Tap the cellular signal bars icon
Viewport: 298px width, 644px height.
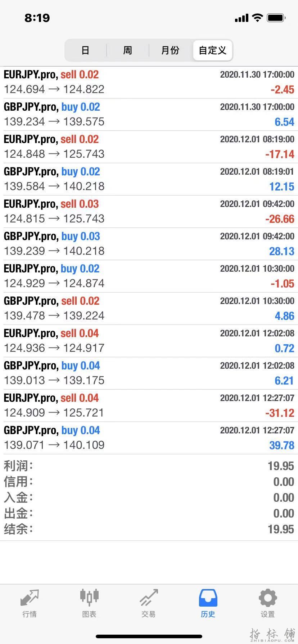tap(241, 18)
